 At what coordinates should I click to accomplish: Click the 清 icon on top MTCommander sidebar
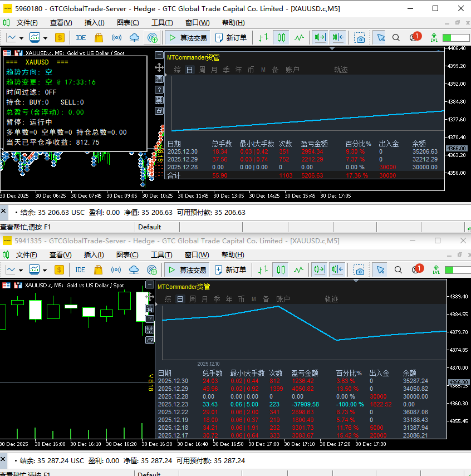pyautogui.click(x=159, y=79)
